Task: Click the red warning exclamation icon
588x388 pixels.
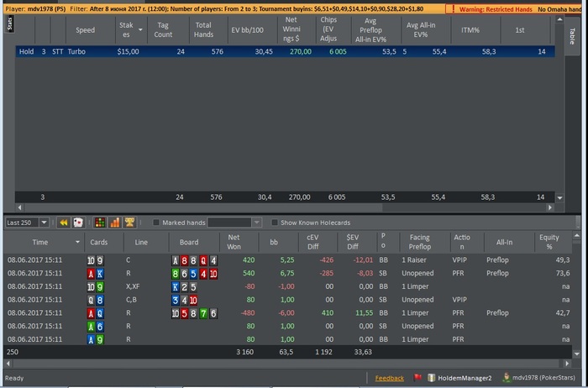Action: point(453,9)
